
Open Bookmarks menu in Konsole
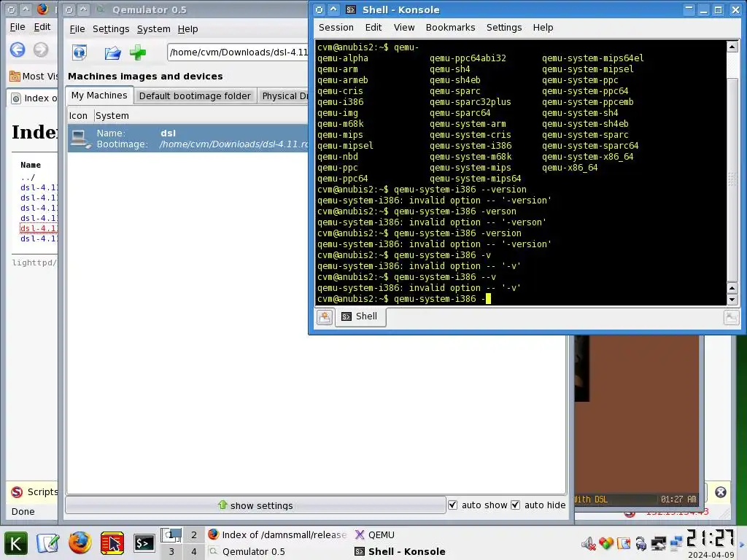[x=450, y=28]
